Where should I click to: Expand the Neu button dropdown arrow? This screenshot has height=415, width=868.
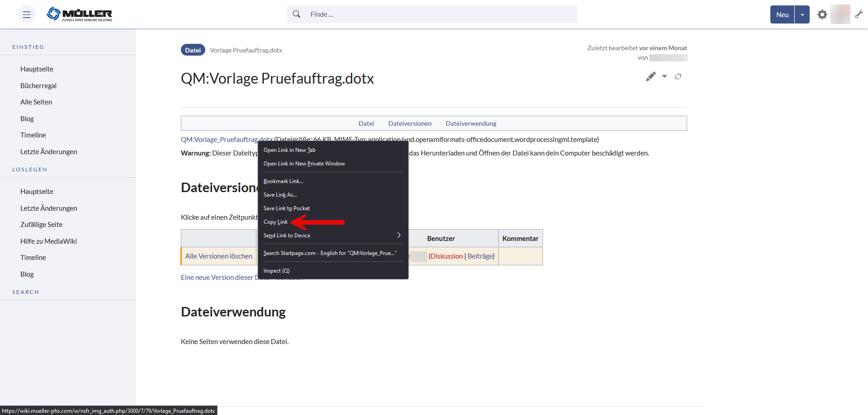coord(802,14)
